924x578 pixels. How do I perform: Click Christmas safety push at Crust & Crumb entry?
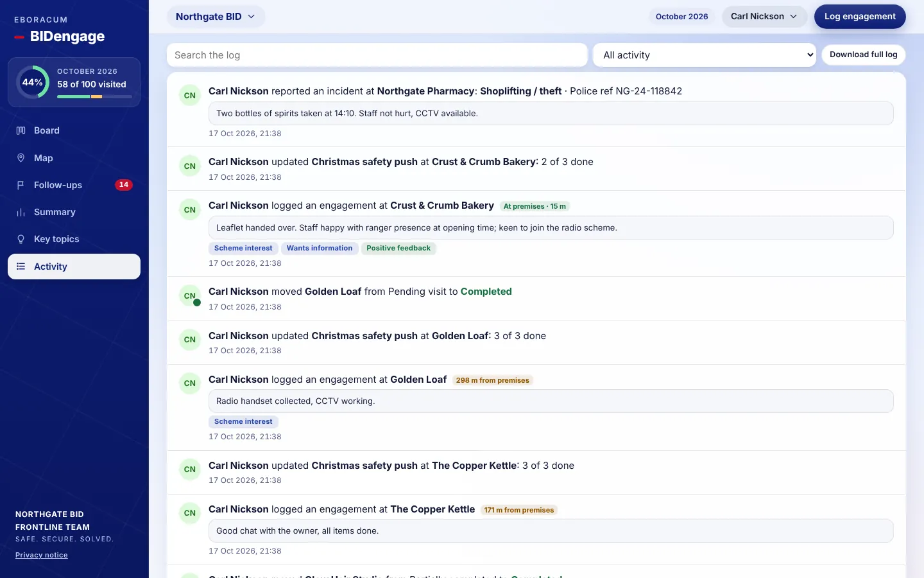point(364,162)
